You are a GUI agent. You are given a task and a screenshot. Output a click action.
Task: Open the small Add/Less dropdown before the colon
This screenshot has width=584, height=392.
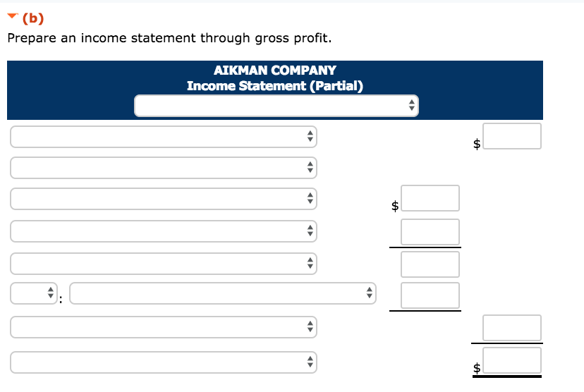pyautogui.click(x=32, y=293)
